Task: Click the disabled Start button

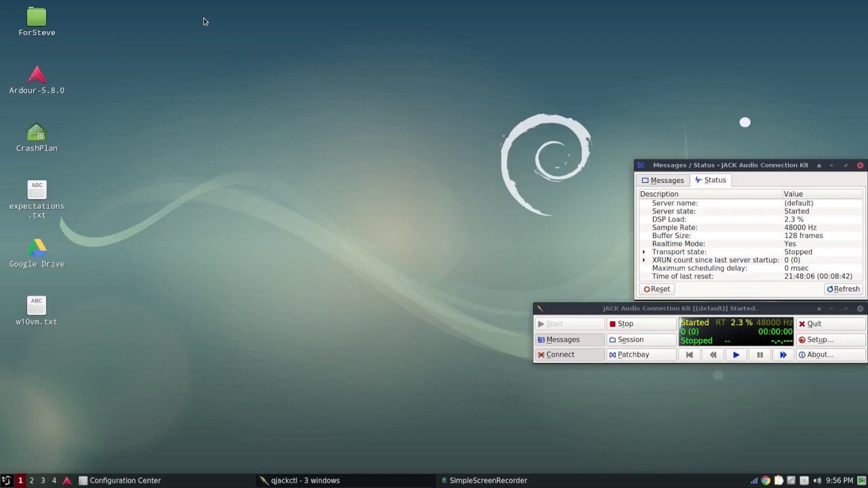Action: tap(569, 324)
